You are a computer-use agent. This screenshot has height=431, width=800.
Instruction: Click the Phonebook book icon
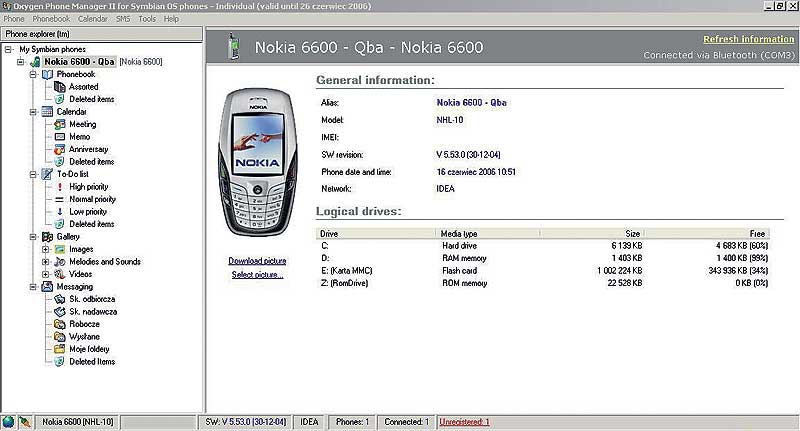click(47, 74)
